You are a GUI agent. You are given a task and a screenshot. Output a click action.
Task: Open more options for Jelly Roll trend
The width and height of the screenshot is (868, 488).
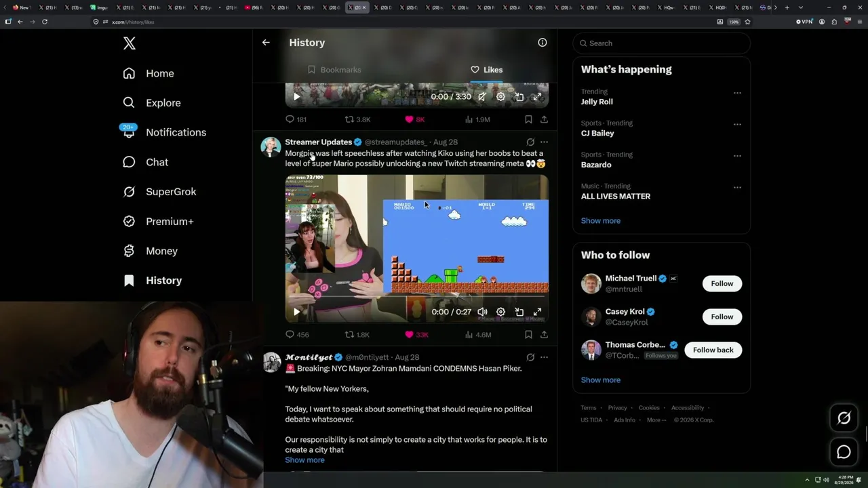[737, 93]
